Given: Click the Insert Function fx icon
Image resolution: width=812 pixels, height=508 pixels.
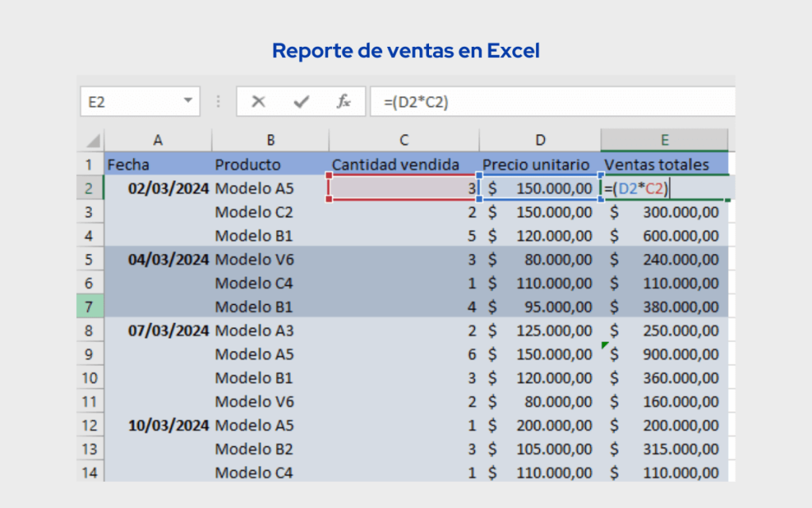Looking at the screenshot, I should click(x=344, y=101).
